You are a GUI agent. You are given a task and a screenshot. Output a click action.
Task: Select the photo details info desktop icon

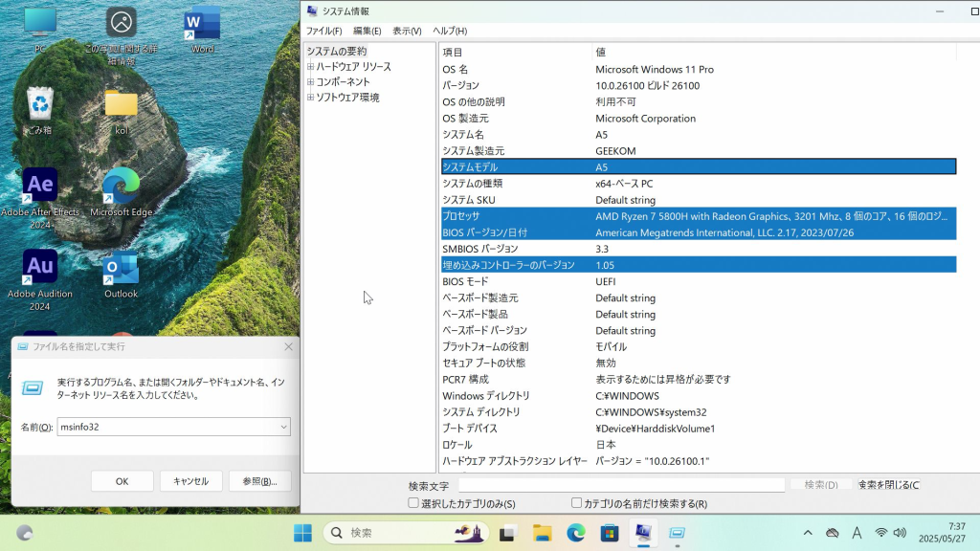tap(121, 35)
